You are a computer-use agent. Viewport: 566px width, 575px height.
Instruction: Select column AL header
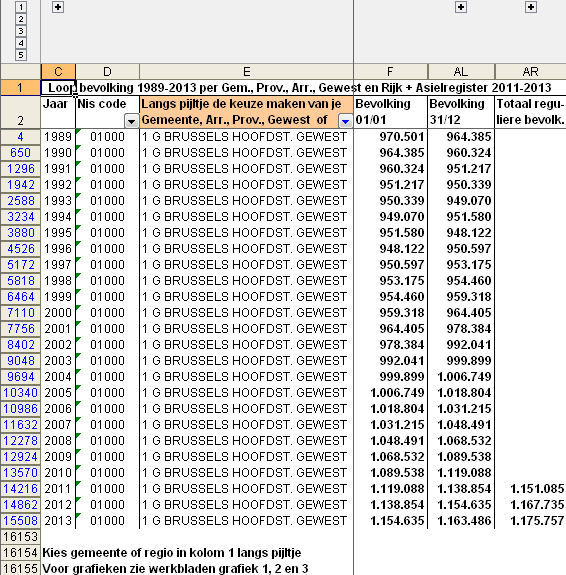tap(461, 72)
